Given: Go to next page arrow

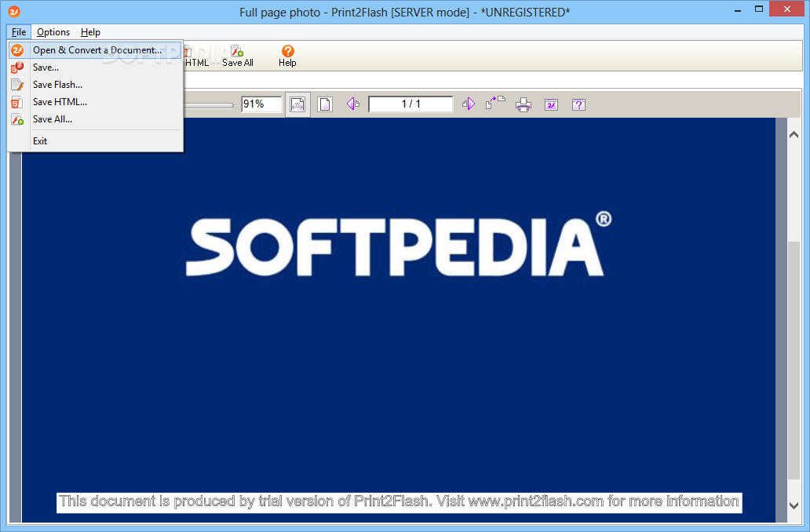Looking at the screenshot, I should [469, 104].
